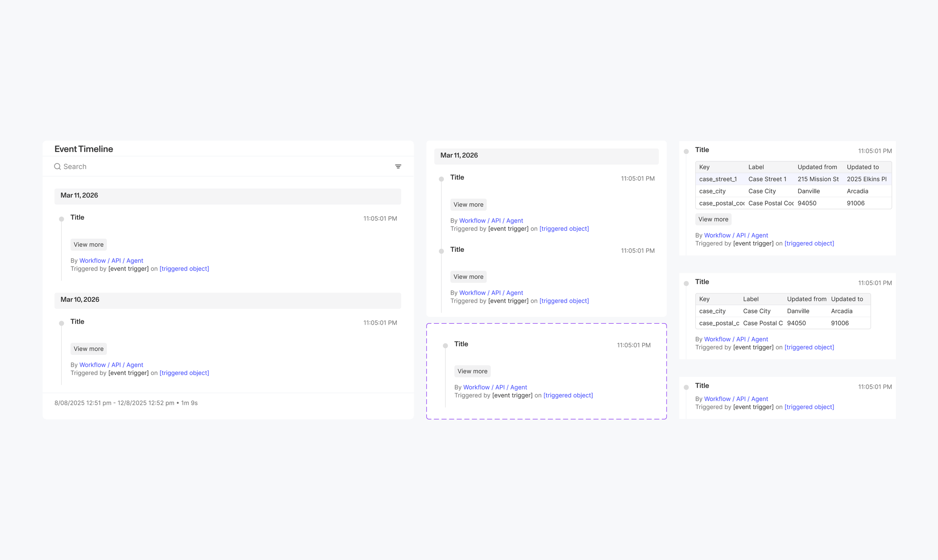Screen dimensions: 938x560
Task: Open the filter icon in Event Timeline
Action: (398, 167)
